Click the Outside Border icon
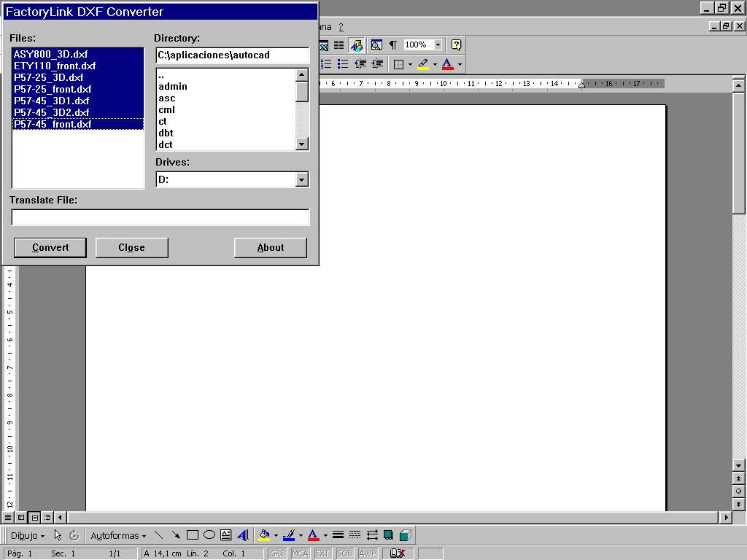Viewport: 747px width, 560px height. (x=399, y=64)
